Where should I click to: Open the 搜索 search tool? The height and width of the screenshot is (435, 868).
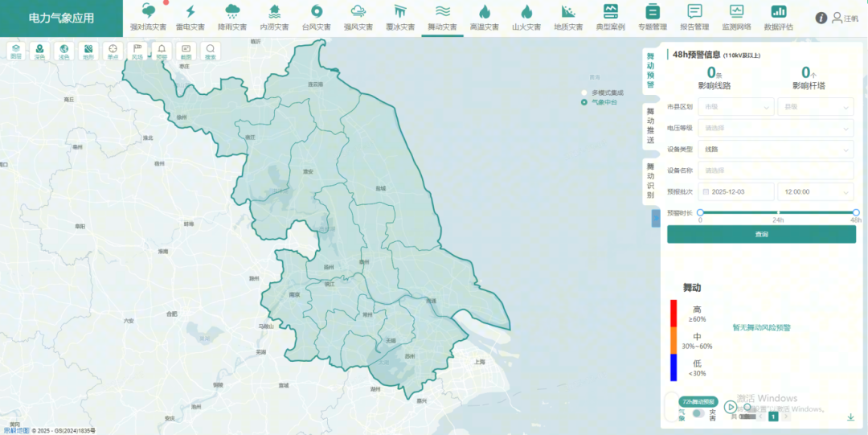coord(210,51)
